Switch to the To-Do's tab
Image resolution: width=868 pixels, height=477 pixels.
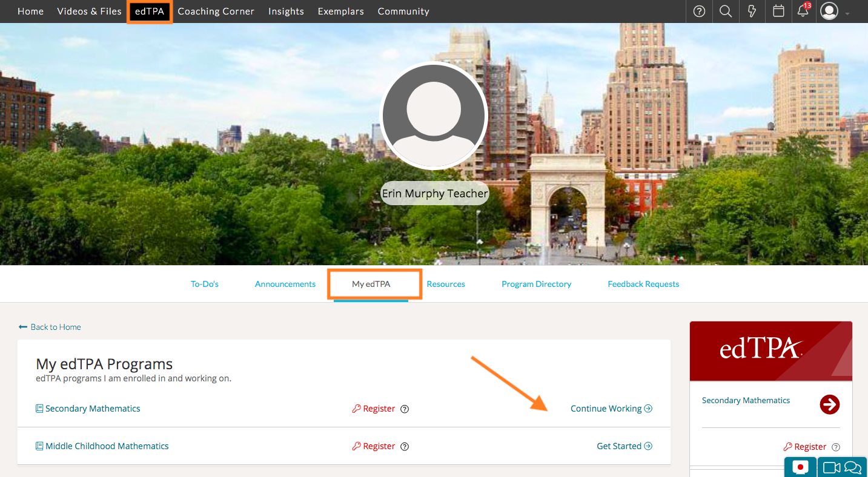204,283
